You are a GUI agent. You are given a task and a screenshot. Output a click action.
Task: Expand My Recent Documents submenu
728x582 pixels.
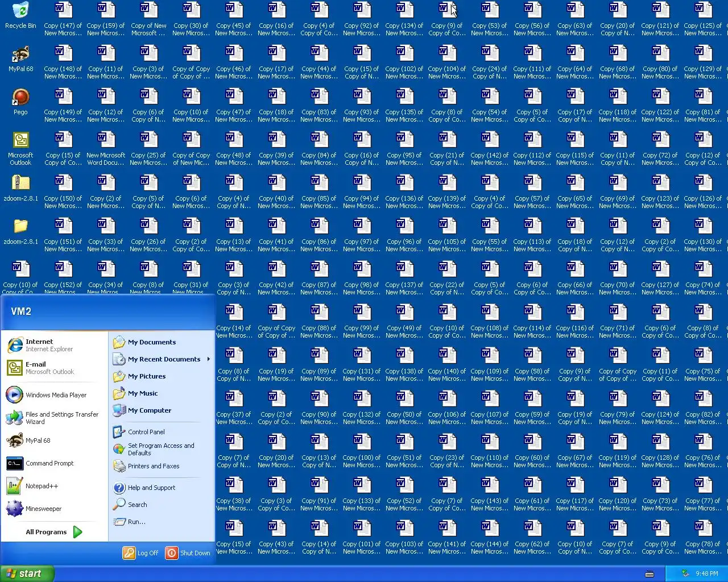[162, 359]
